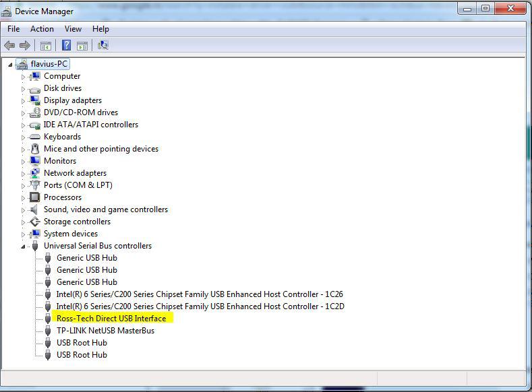
Task: Close the Device Manager window
Action: click(x=510, y=9)
